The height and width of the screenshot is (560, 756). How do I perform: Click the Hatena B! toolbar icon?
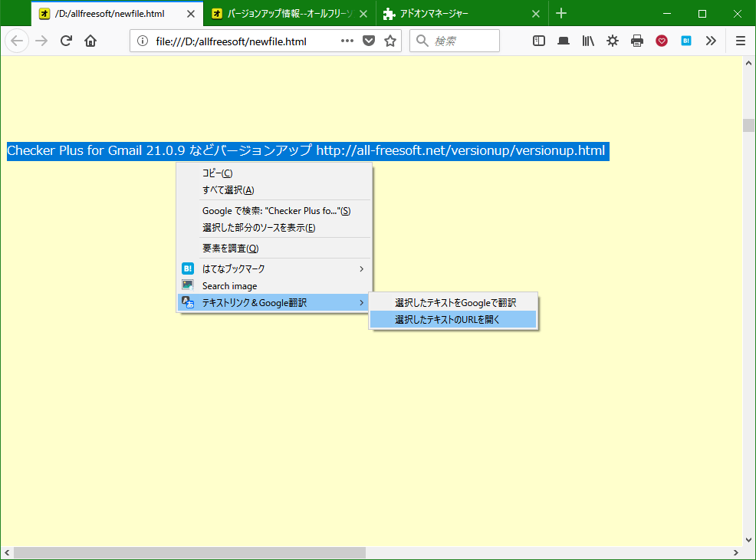(686, 41)
